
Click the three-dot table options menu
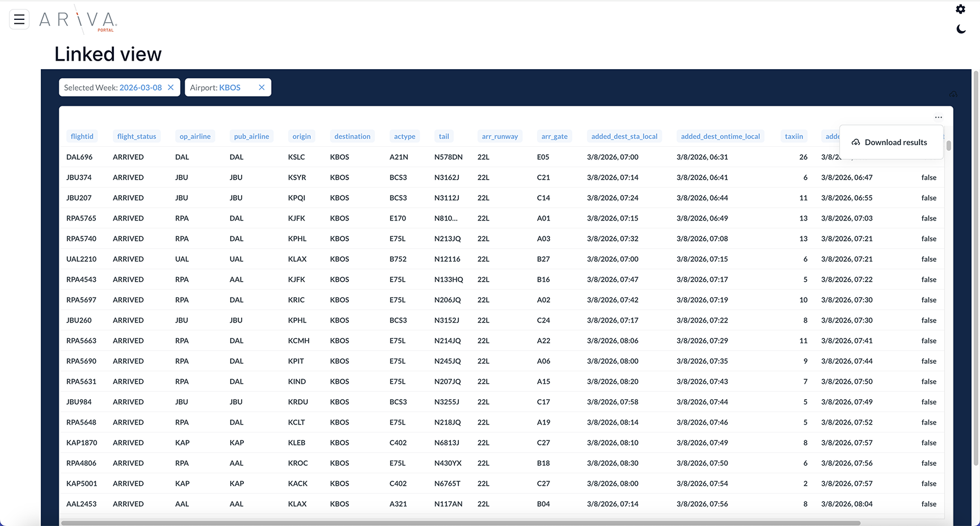(938, 117)
